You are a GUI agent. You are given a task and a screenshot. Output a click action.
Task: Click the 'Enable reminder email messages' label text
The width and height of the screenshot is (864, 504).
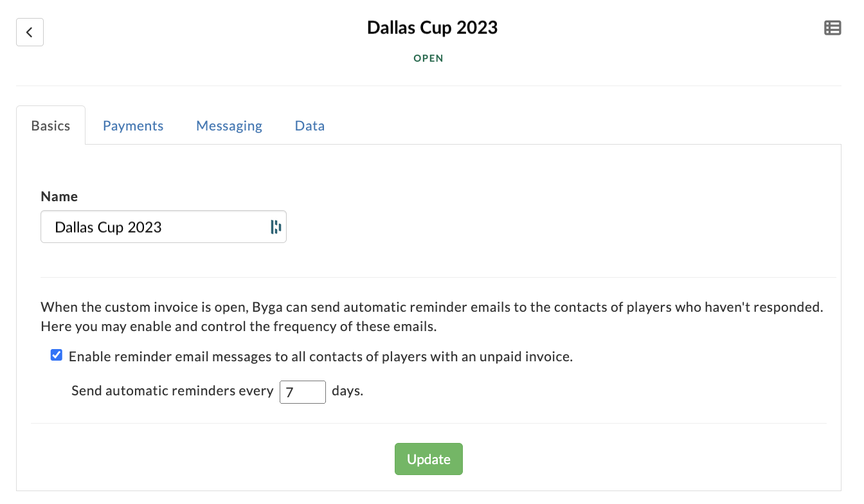[321, 356]
